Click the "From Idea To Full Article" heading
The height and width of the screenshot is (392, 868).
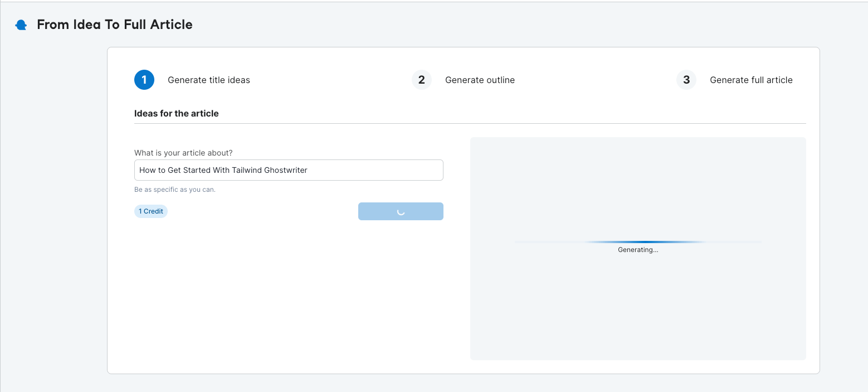click(x=115, y=25)
